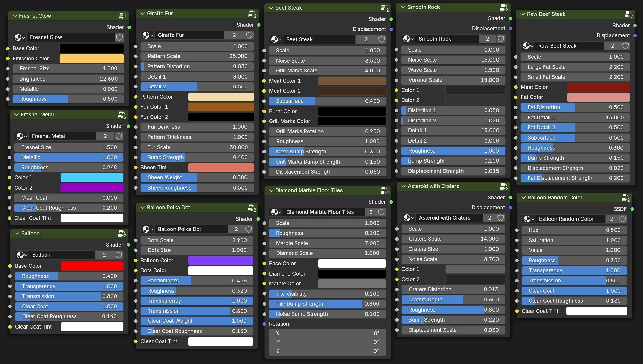
Task: Toggle the fake user shield on Fresnel Metal node
Action: pyautogui.click(x=119, y=136)
